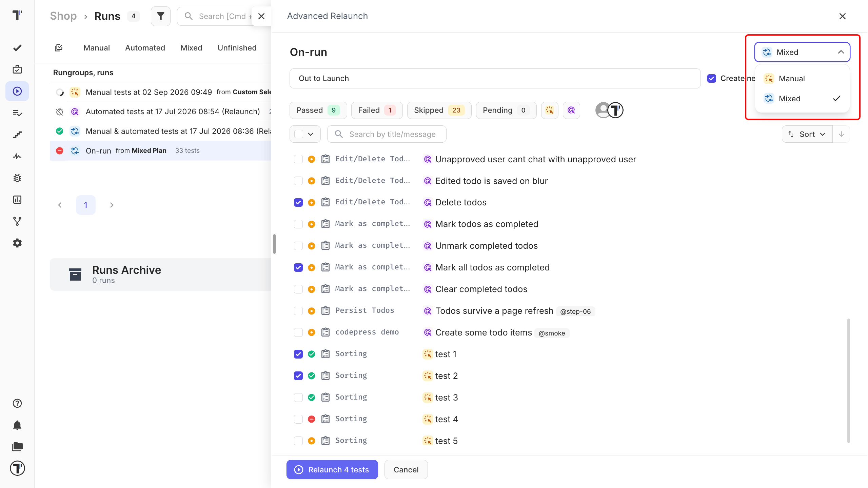The width and height of the screenshot is (868, 488).
Task: Click the Testomat logo at top left
Action: 17,15
